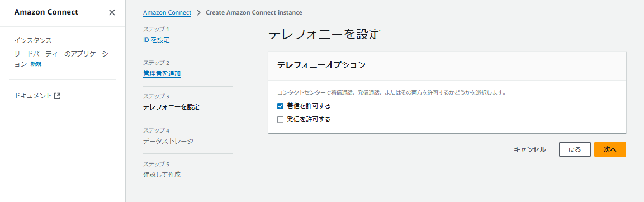Uncheck 着信を許可する checkbox
The width and height of the screenshot is (644, 202).
[x=281, y=106]
